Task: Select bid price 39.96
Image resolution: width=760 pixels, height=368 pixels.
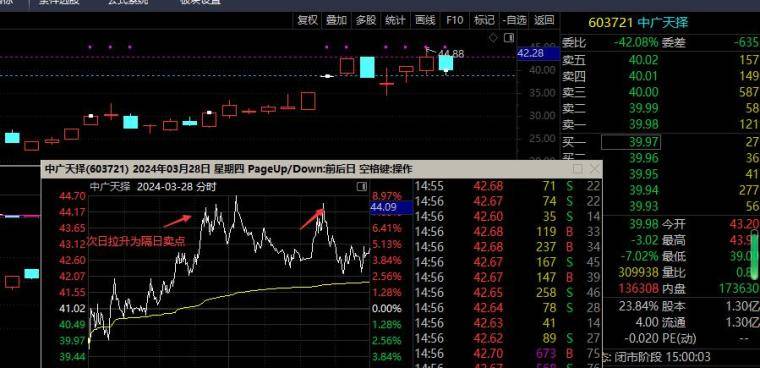Action: 644,158
